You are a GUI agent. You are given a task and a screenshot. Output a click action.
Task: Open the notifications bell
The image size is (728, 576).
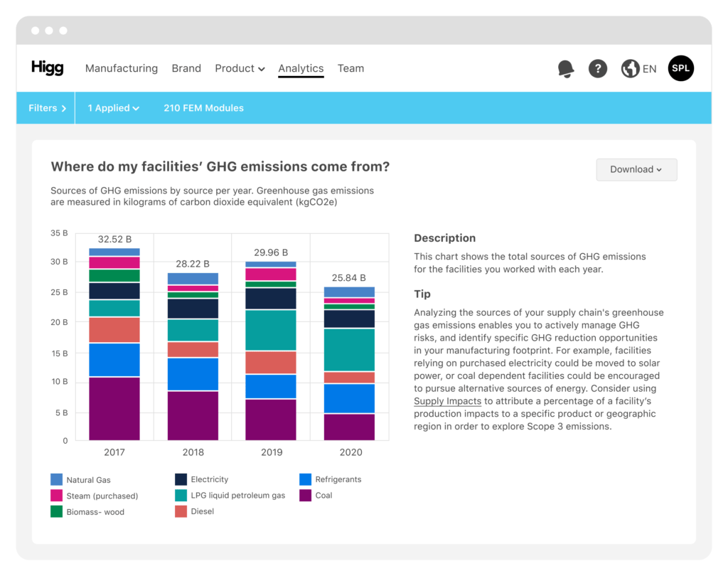pyautogui.click(x=565, y=69)
